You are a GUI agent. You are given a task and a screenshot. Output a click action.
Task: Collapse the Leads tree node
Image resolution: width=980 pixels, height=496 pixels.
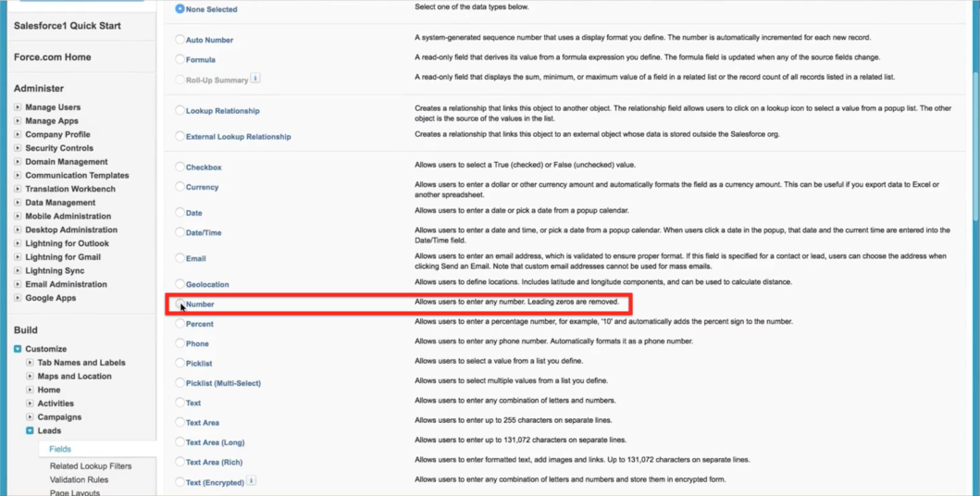point(30,430)
